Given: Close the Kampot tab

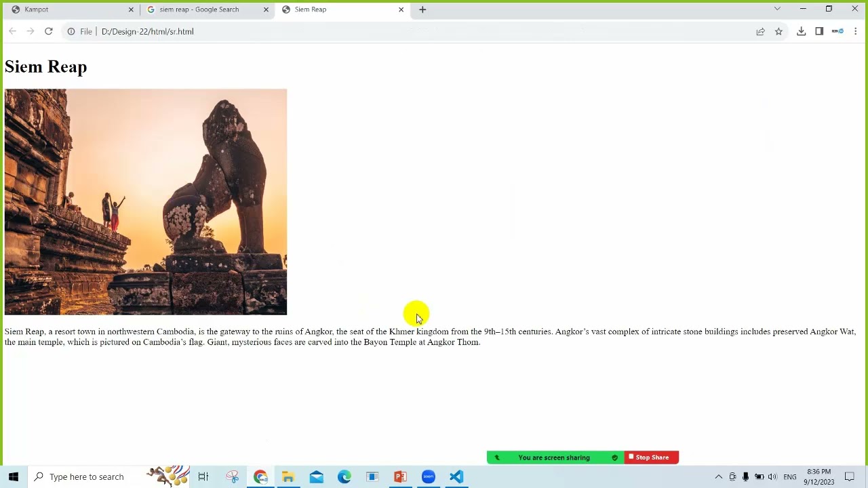Looking at the screenshot, I should tap(131, 9).
